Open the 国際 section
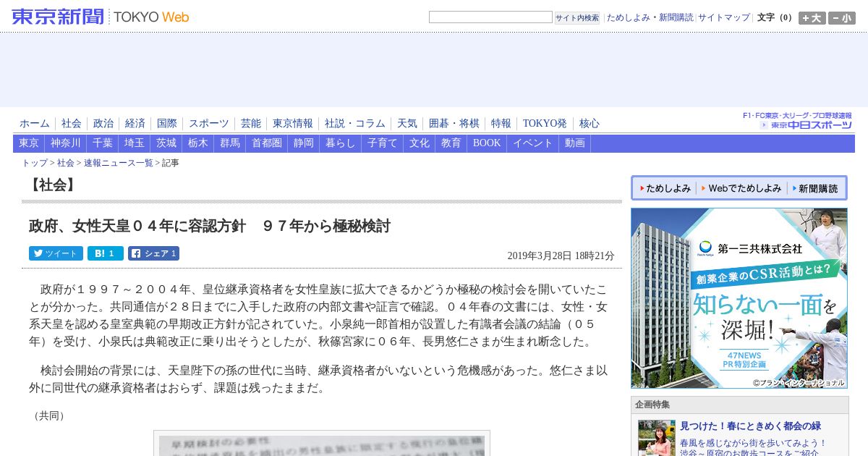The height and width of the screenshot is (456, 868). [x=167, y=124]
